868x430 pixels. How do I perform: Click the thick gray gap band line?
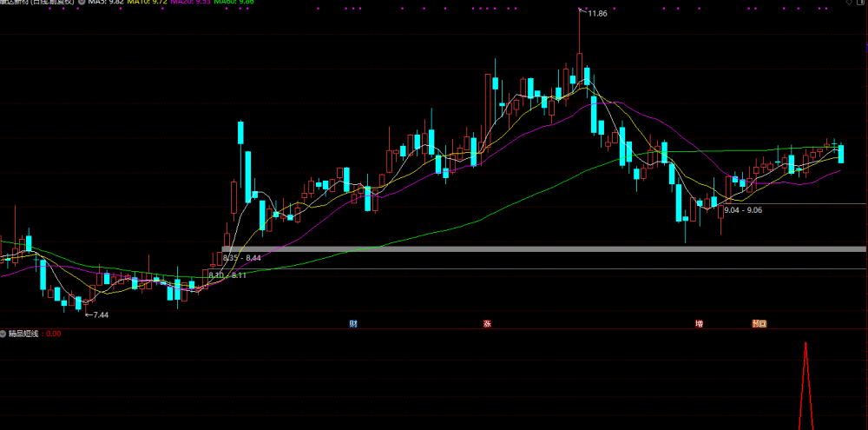(544, 249)
